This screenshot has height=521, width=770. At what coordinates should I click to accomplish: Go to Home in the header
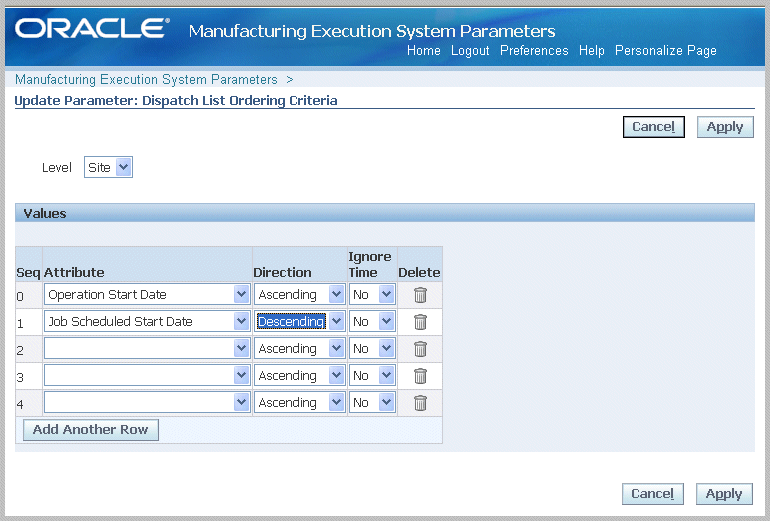(423, 51)
